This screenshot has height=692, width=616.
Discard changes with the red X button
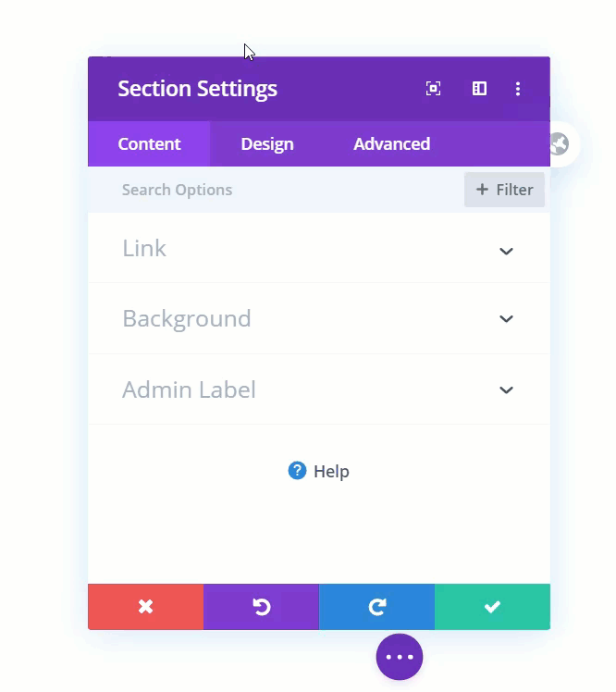coord(145,606)
